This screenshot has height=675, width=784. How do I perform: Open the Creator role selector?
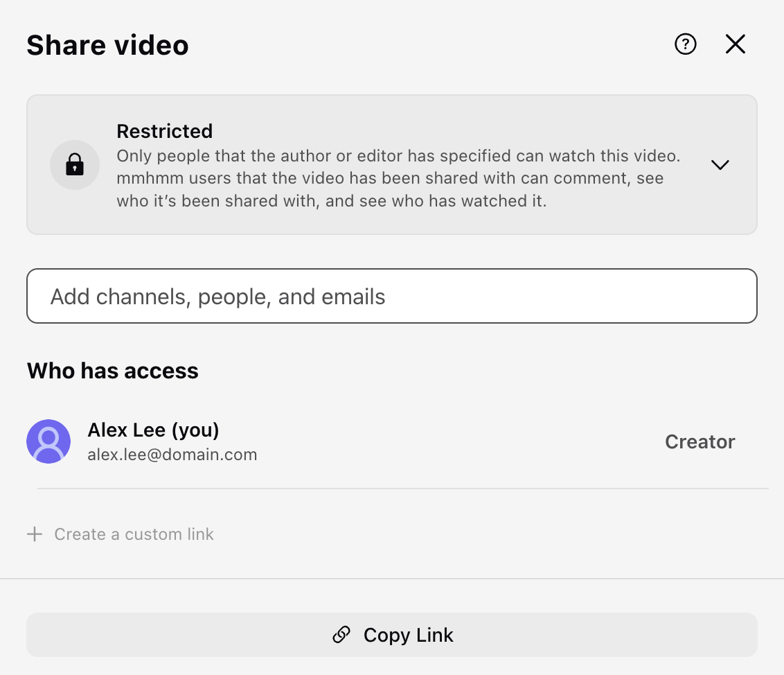coord(700,441)
